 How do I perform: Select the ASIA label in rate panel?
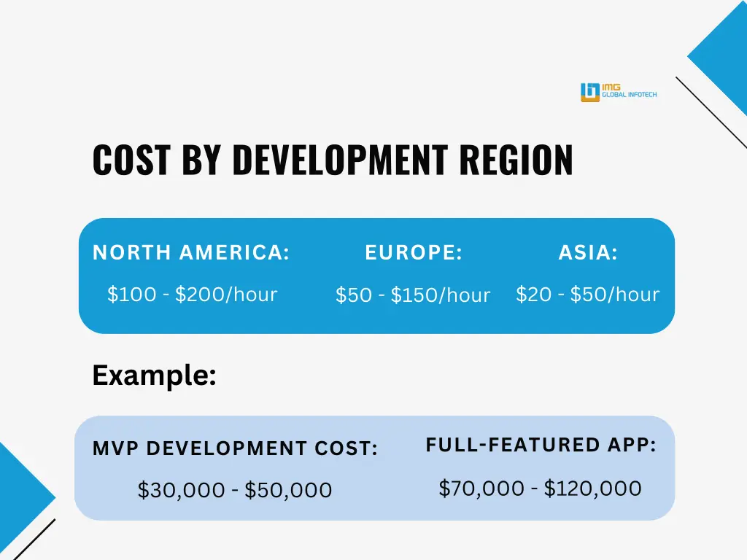point(588,252)
